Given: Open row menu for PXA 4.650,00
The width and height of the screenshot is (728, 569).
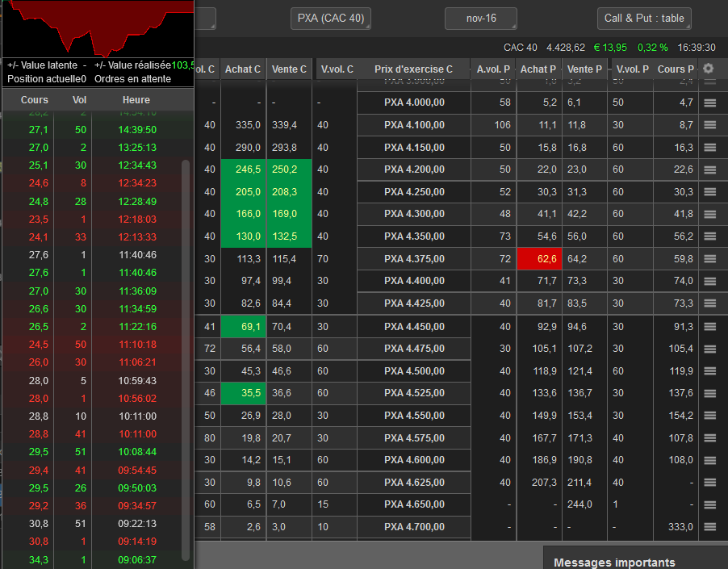Looking at the screenshot, I should 709,504.
